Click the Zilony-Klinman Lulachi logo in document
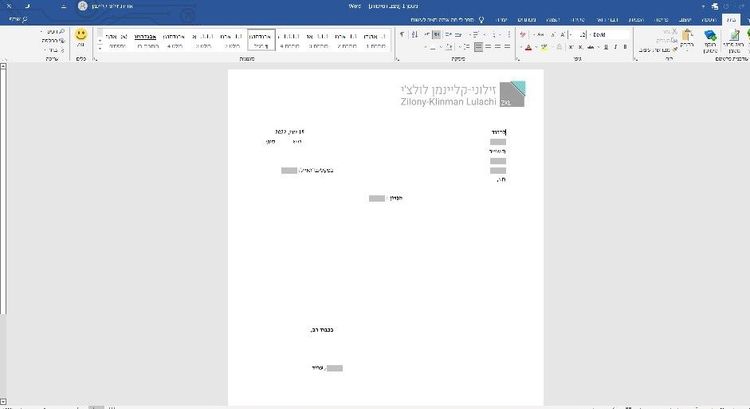 pyautogui.click(x=463, y=94)
